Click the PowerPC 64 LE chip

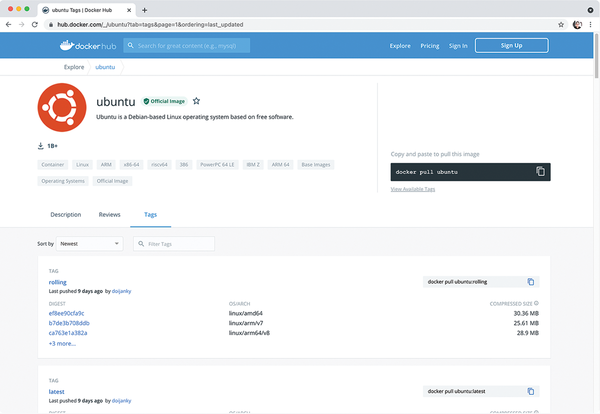click(x=217, y=165)
